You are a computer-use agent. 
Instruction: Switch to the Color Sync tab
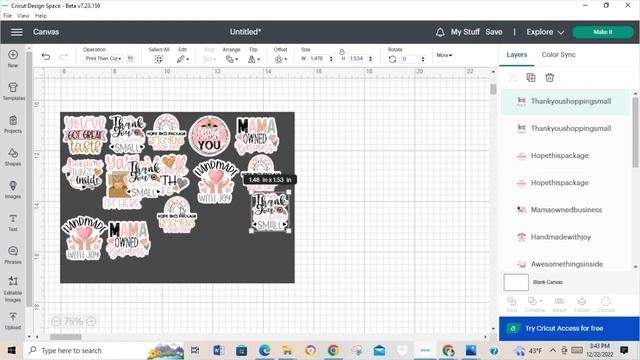coord(558,55)
